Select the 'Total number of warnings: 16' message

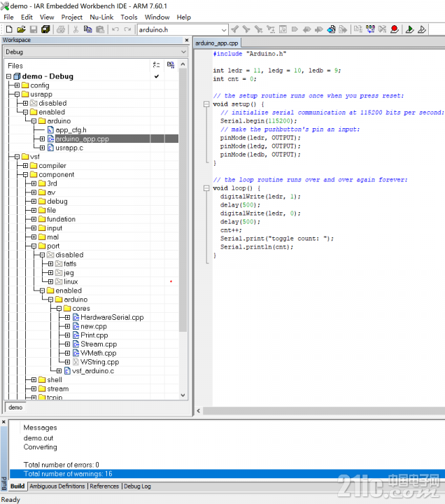[x=227, y=474]
